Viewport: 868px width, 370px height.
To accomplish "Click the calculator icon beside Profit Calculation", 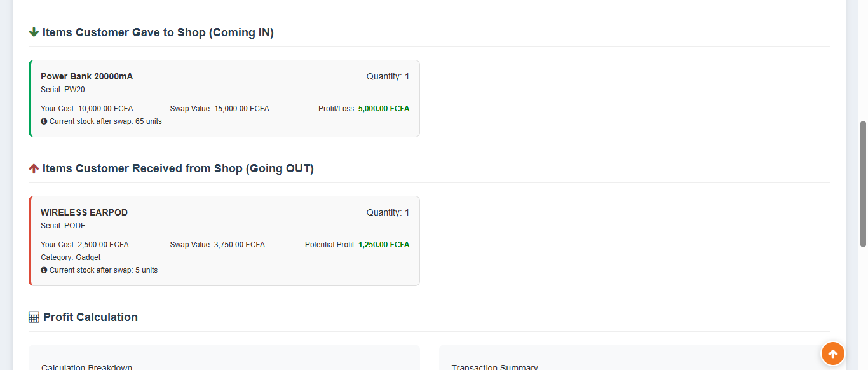I will point(34,317).
